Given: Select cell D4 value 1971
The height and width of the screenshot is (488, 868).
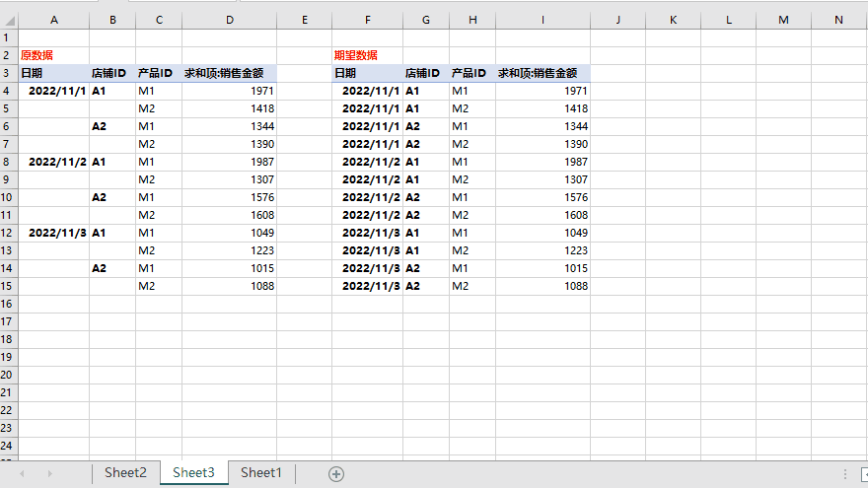Looking at the screenshot, I should [229, 91].
